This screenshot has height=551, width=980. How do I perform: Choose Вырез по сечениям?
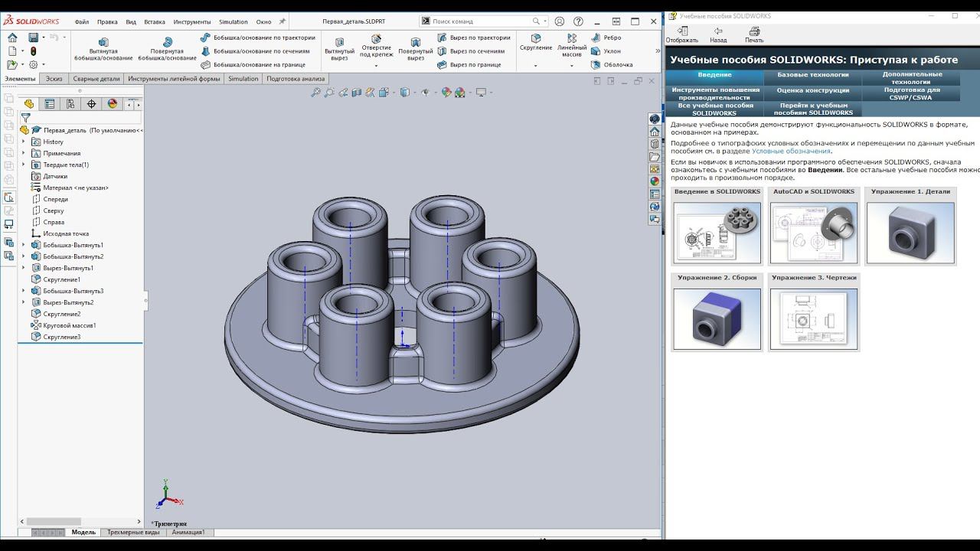coord(470,51)
